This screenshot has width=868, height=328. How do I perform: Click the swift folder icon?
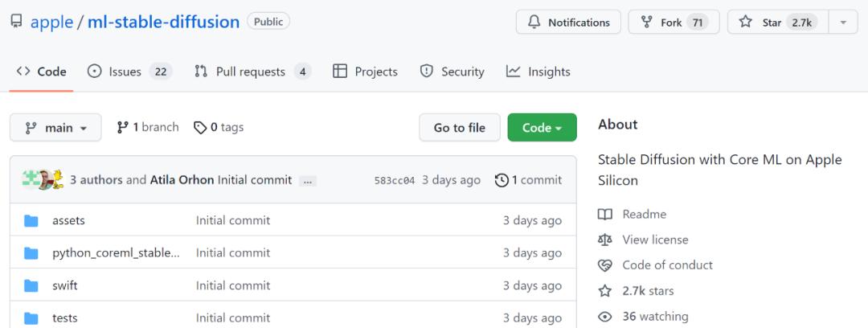click(x=31, y=285)
